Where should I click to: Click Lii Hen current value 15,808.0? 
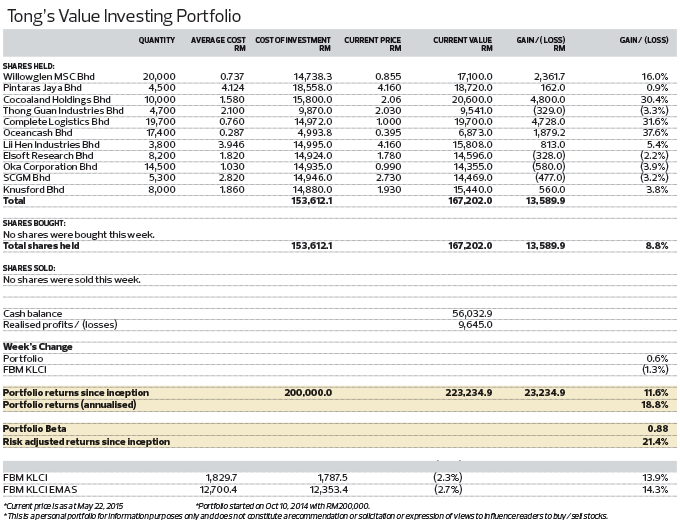[x=473, y=145]
